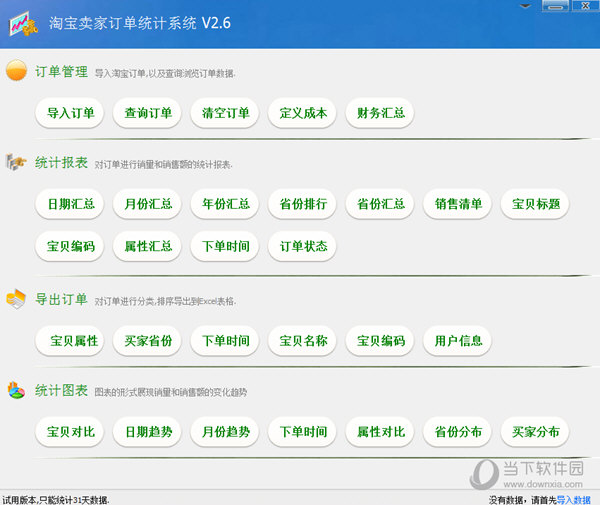This screenshot has height=505, width=600.
Task: Click the trial version notice in status bar
Action: [x=56, y=500]
